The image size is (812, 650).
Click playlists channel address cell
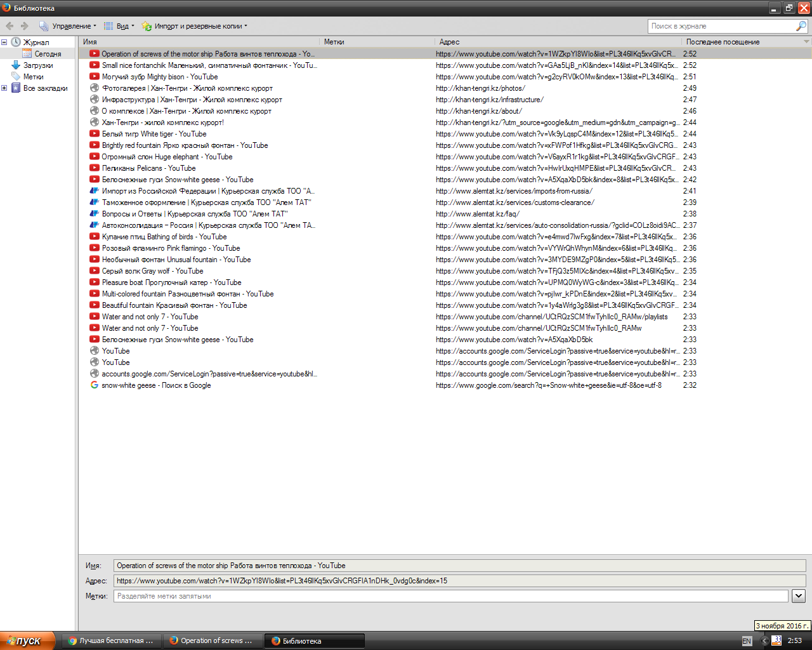[551, 317]
